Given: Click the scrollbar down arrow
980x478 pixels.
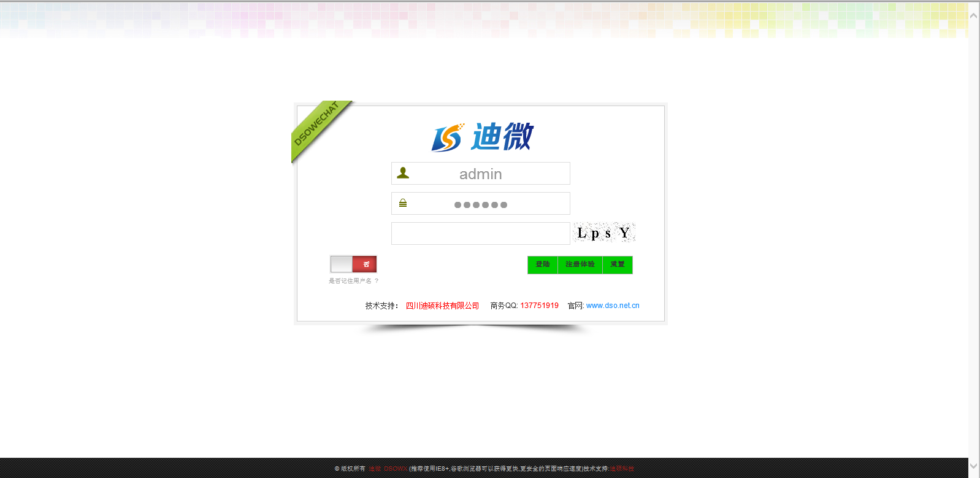Looking at the screenshot, I should [x=974, y=466].
